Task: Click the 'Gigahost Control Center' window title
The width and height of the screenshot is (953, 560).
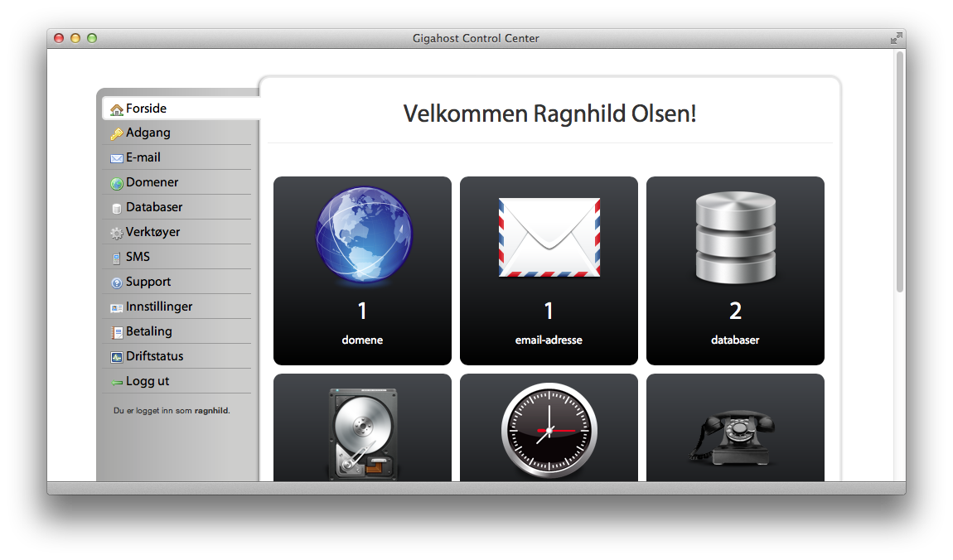Action: (476, 38)
